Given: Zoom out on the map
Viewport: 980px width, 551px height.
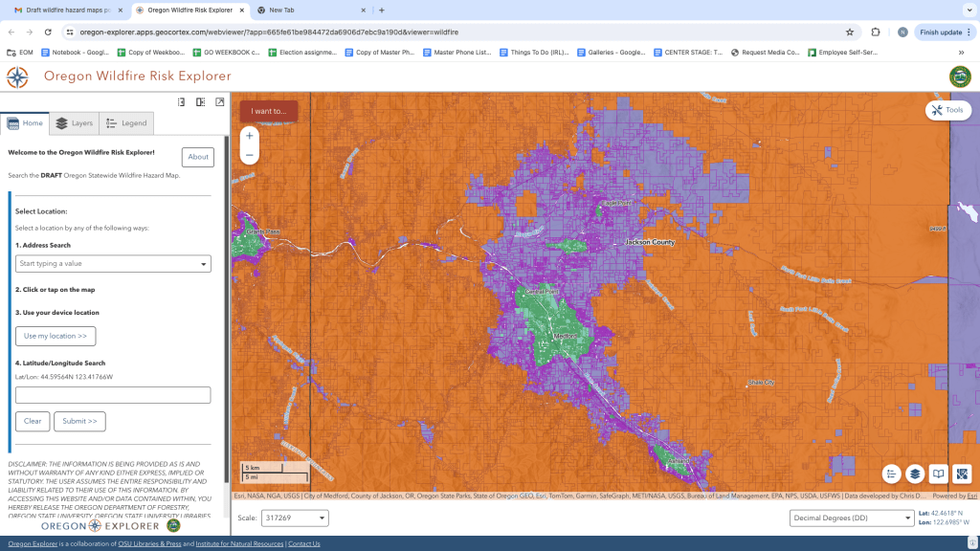Looking at the screenshot, I should 250,155.
